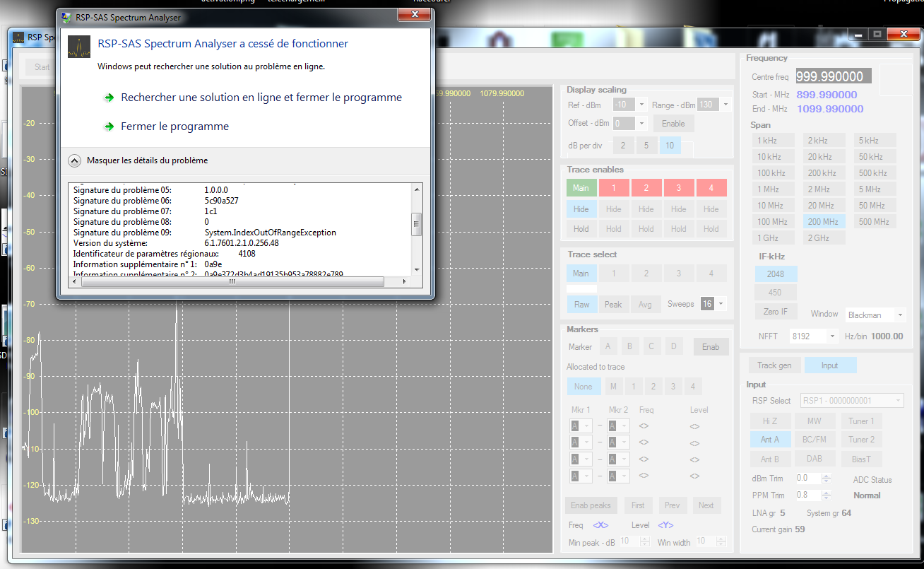Jump to the First peak
The height and width of the screenshot is (569, 924).
[x=638, y=505]
